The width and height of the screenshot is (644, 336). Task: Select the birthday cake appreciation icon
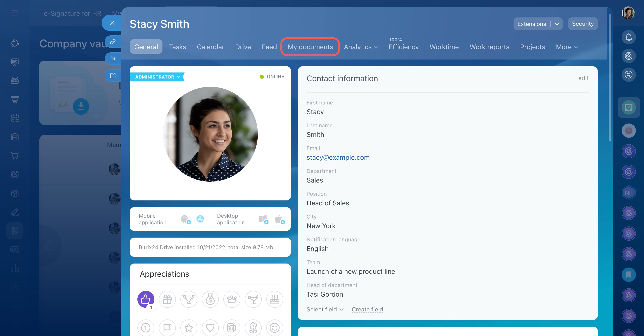[x=275, y=299]
